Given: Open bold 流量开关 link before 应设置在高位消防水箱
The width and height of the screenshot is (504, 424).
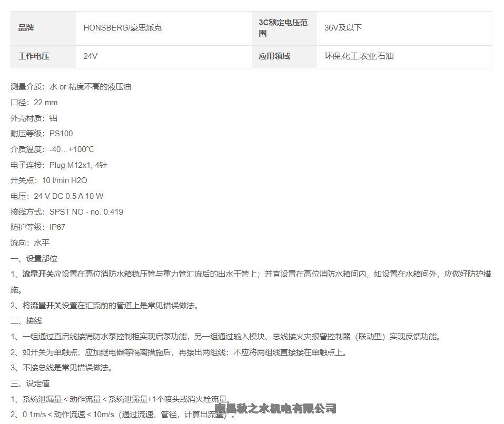Looking at the screenshot, I should pos(38,274).
